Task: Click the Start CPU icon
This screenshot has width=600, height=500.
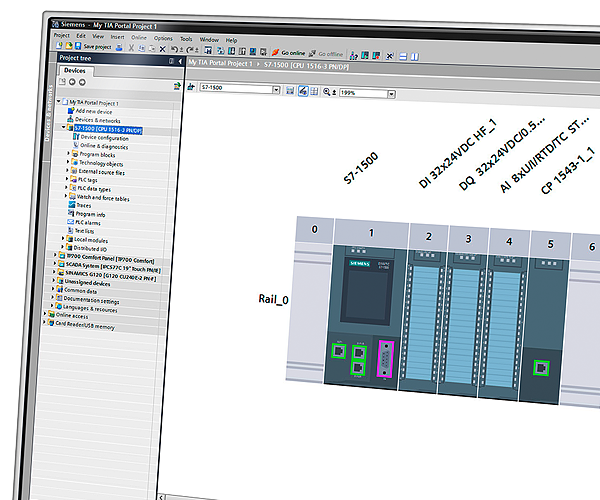Action: (x=365, y=56)
